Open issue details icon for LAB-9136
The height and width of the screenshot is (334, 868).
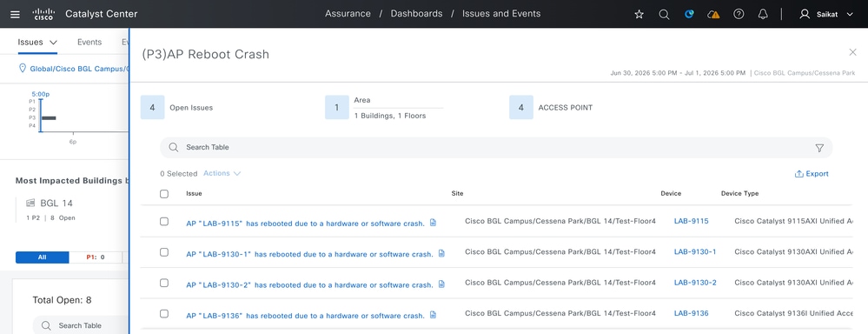coord(433,315)
